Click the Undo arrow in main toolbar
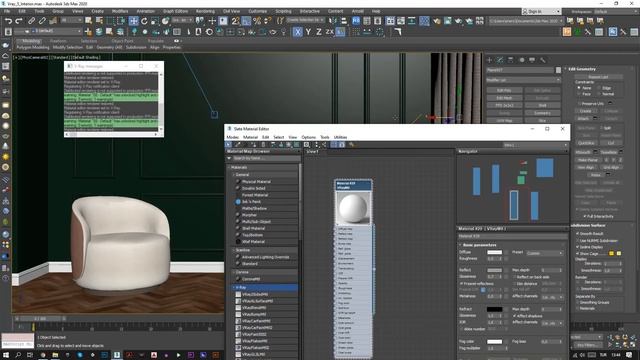Screen dimensions: 640x360 [8, 21]
